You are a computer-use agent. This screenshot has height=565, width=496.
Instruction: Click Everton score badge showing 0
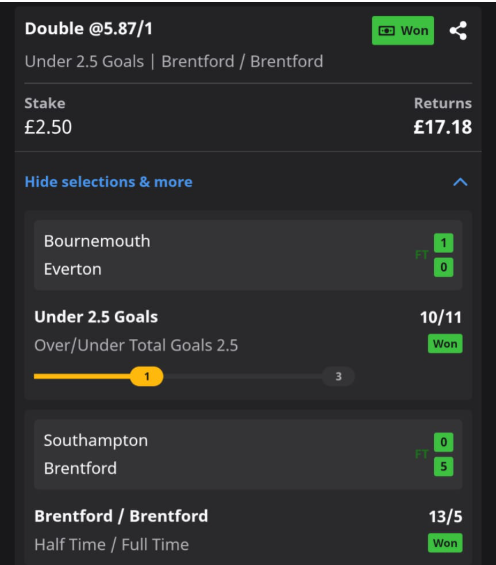click(x=443, y=267)
